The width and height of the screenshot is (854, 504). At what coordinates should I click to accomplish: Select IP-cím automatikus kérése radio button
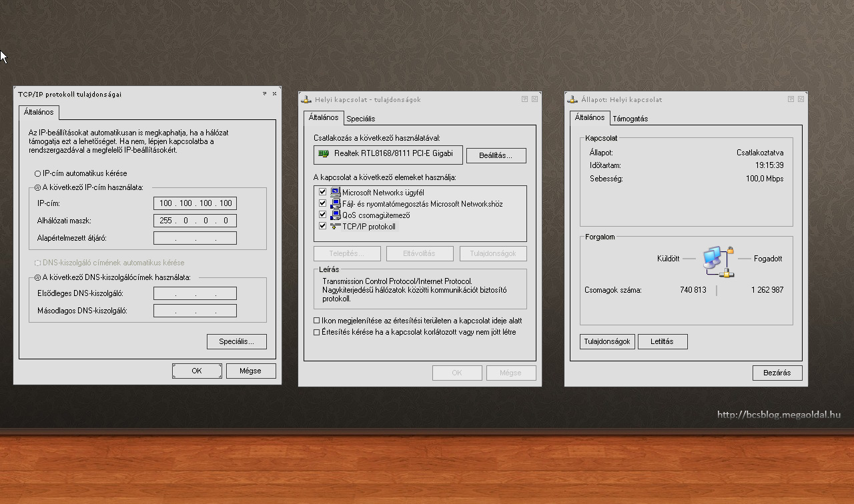point(38,174)
